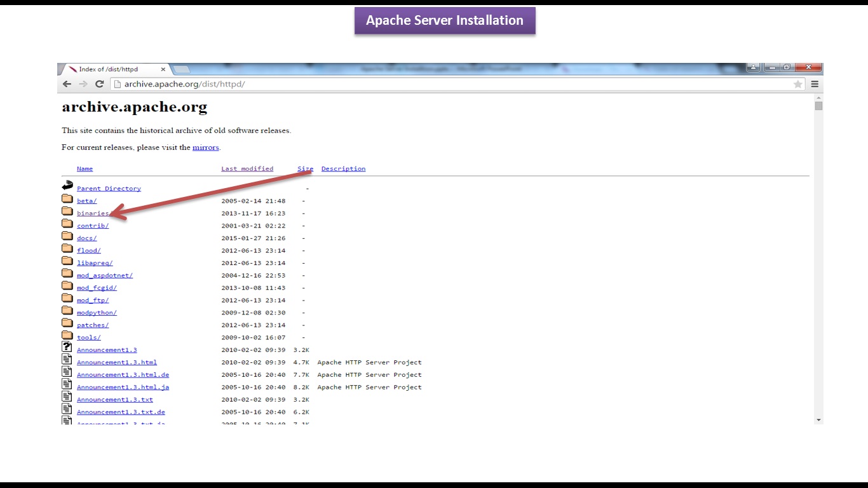
Task: Click the folder icon beside mod_ftp/
Action: [x=67, y=298]
